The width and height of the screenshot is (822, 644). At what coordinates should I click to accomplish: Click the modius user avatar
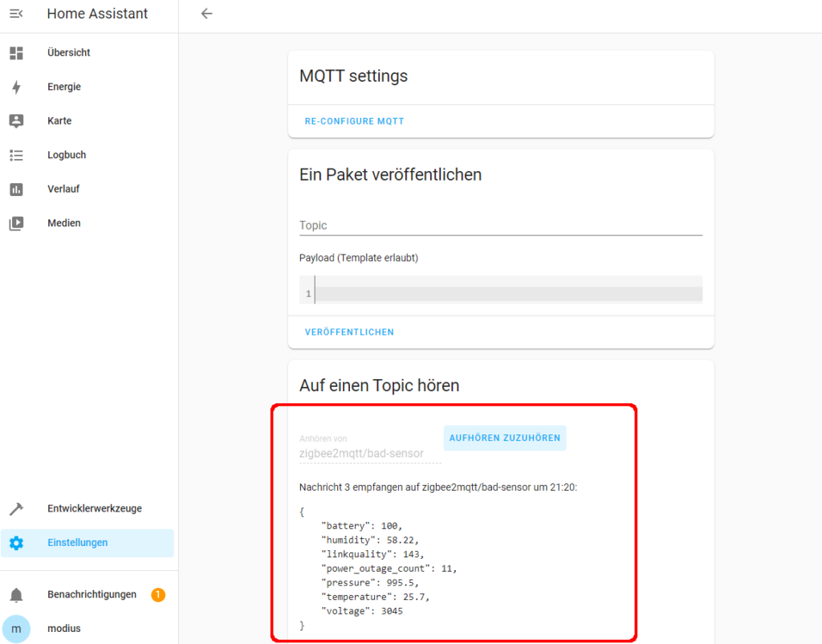click(16, 628)
